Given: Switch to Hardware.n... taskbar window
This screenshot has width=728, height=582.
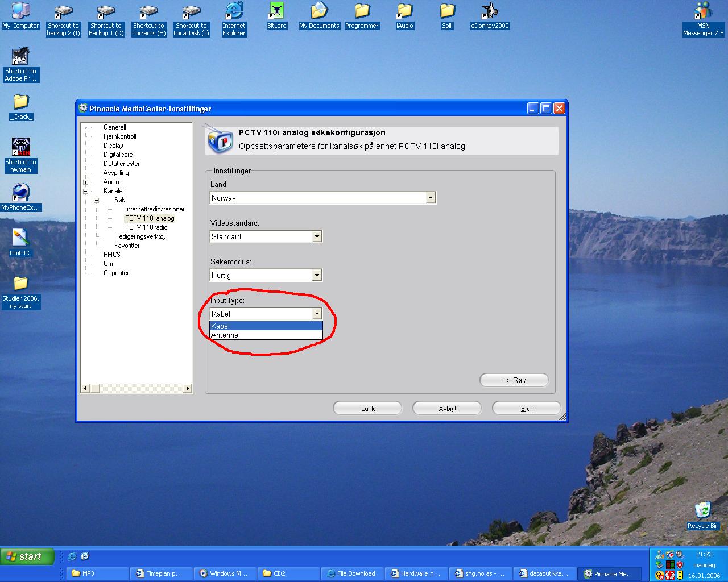Looking at the screenshot, I should tap(416, 573).
